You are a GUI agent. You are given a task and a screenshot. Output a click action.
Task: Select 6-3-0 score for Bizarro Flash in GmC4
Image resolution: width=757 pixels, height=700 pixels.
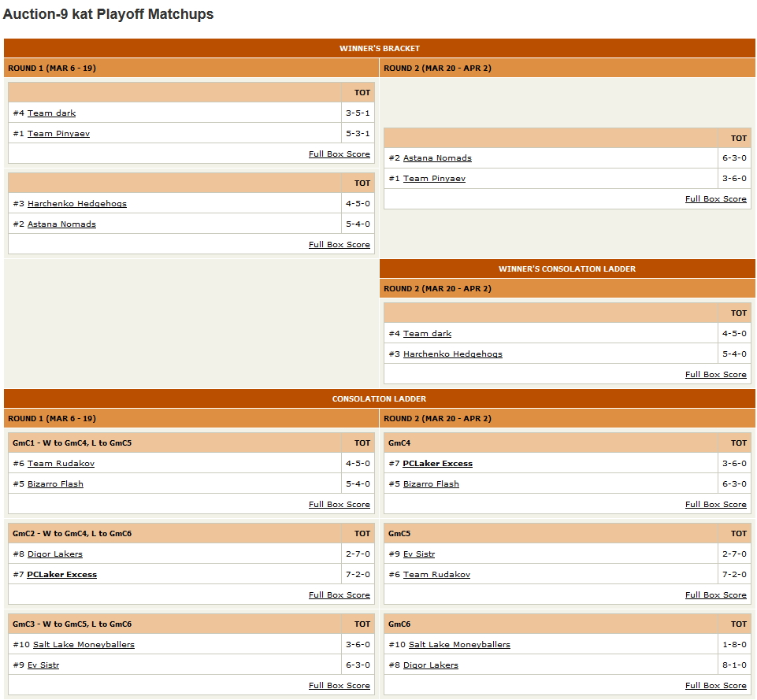tap(734, 484)
